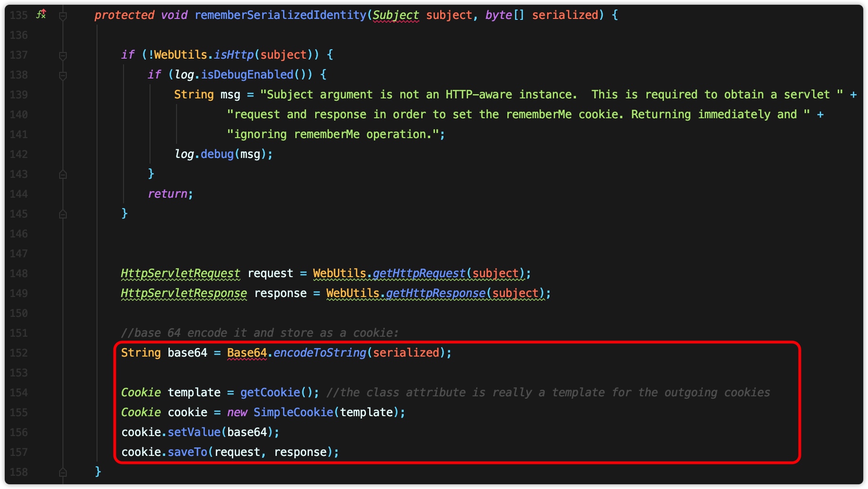Click the fold end marker at line 145

point(63,214)
